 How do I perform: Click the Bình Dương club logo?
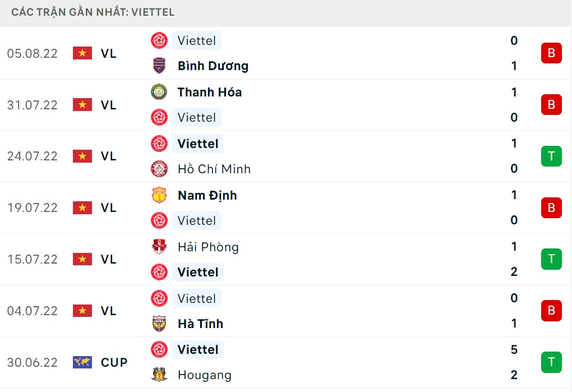159,66
